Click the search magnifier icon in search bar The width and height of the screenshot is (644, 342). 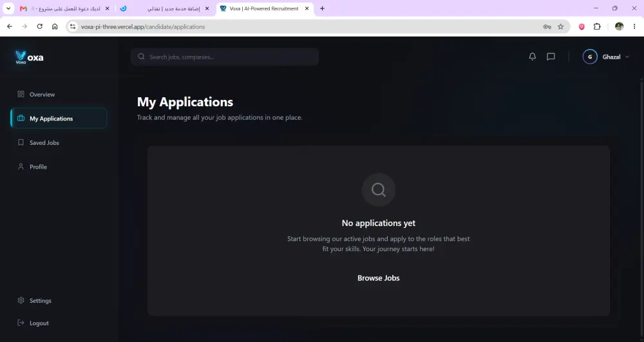141,57
